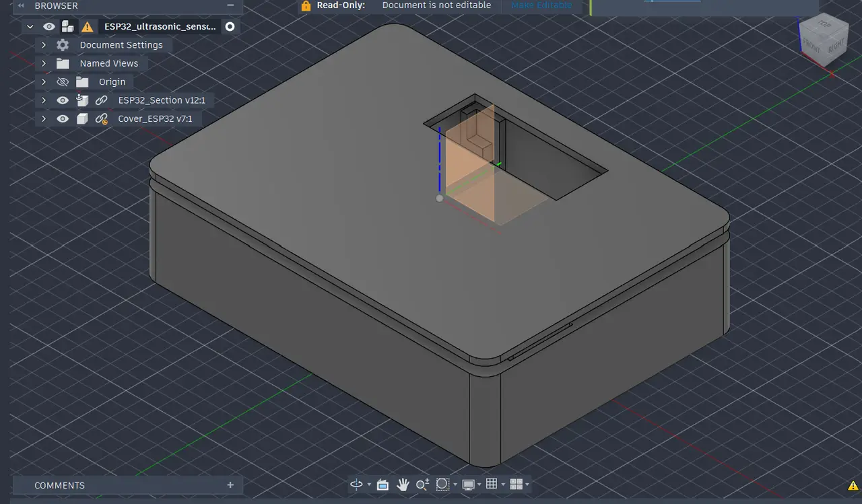
Task: Click the grounded component icon for ESP32_Section
Action: click(x=81, y=100)
